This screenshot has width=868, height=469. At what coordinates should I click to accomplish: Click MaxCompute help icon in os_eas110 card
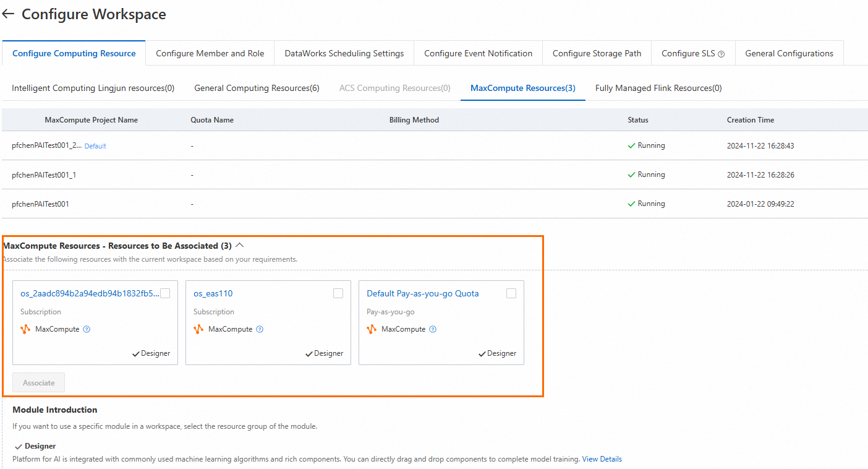(260, 329)
